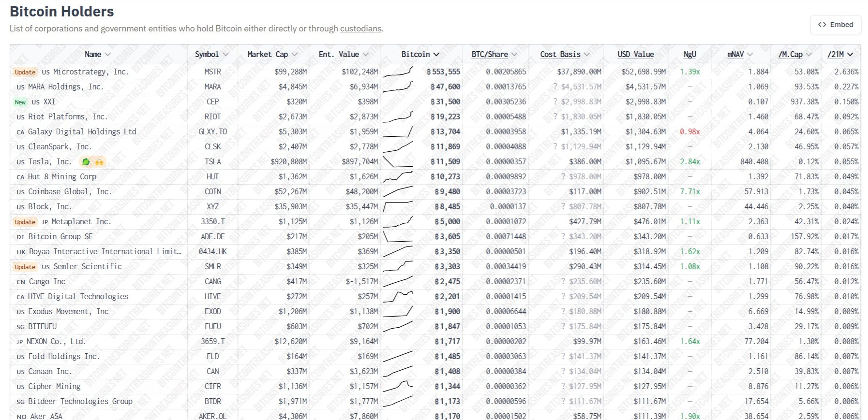The width and height of the screenshot is (868, 420).
Task: Click the New badge beside XXI
Action: click(x=20, y=102)
